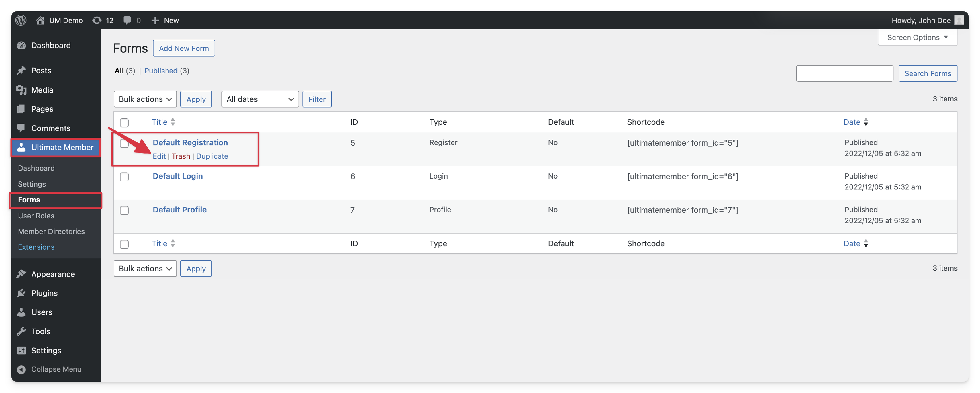Click the WordPress logo icon

(21, 20)
